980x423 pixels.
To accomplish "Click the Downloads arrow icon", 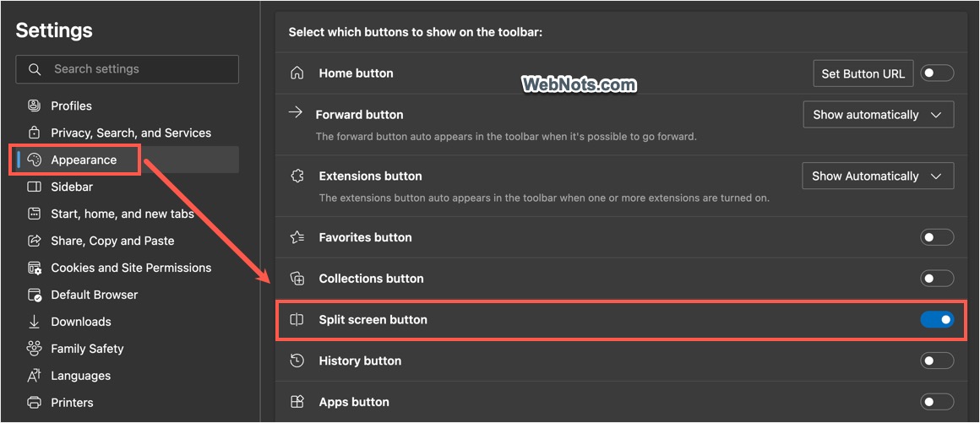I will pyautogui.click(x=35, y=322).
